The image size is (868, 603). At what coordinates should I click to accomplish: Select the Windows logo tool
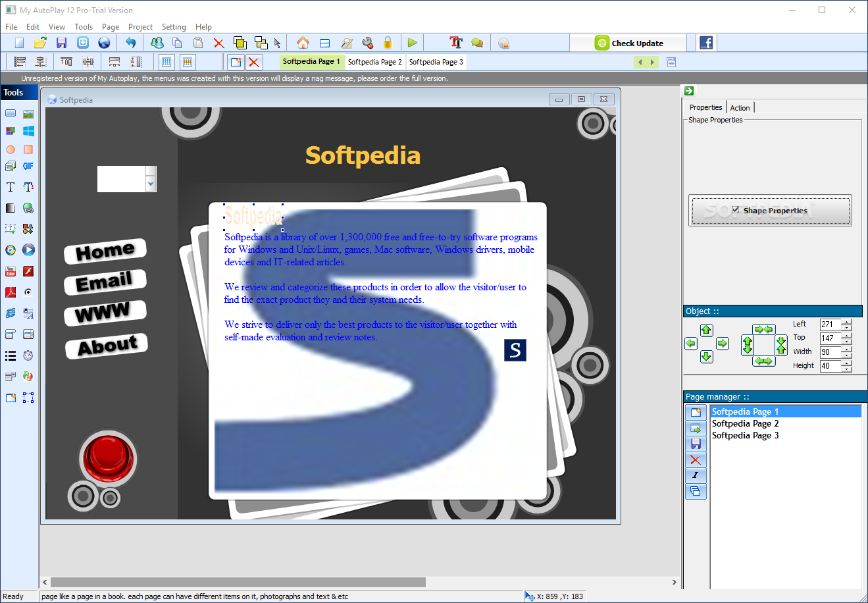coord(28,131)
